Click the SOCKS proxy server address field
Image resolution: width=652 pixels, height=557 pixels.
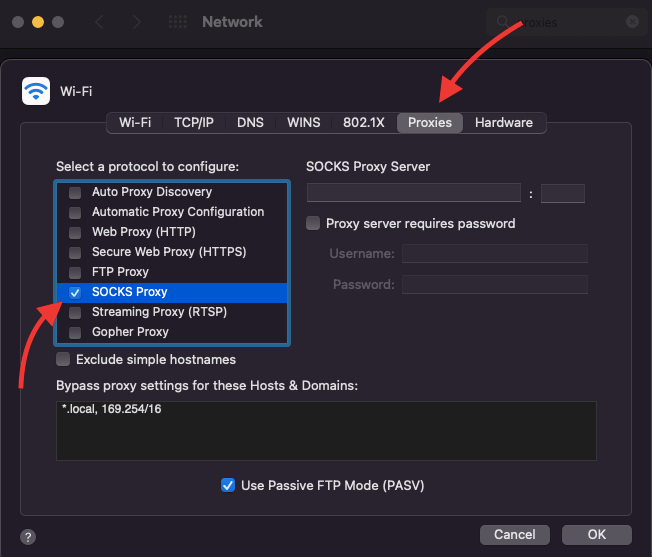(x=414, y=193)
